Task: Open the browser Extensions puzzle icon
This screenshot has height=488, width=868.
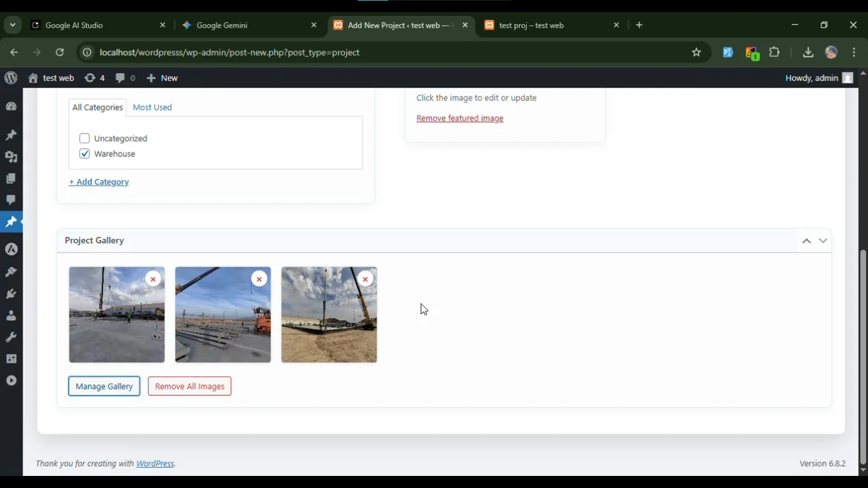Action: 775,53
